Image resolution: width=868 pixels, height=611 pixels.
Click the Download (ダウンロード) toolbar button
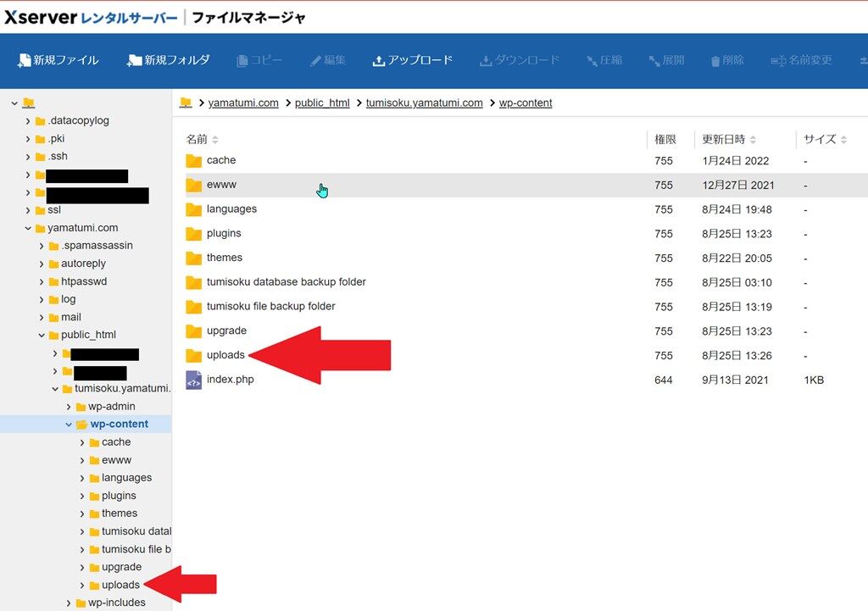tap(520, 60)
